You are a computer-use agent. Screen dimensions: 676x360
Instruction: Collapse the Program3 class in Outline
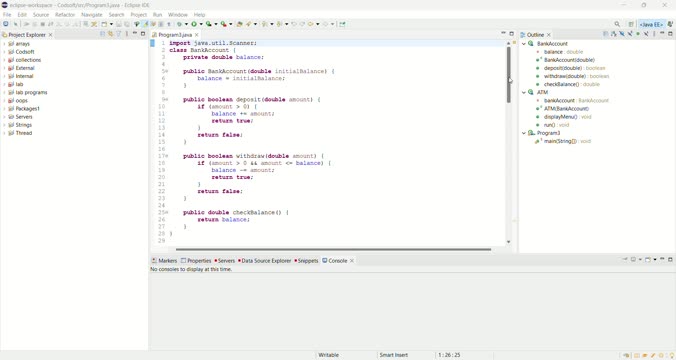point(524,133)
